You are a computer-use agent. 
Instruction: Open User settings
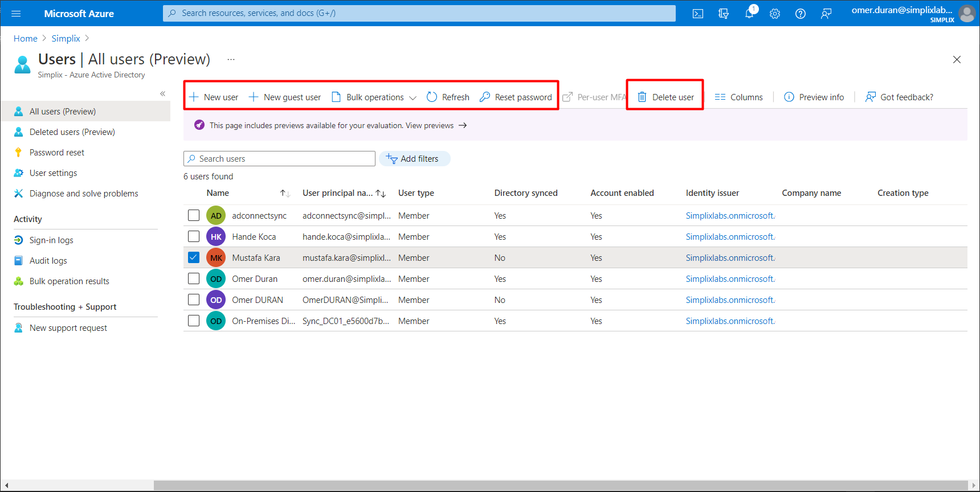tap(53, 173)
